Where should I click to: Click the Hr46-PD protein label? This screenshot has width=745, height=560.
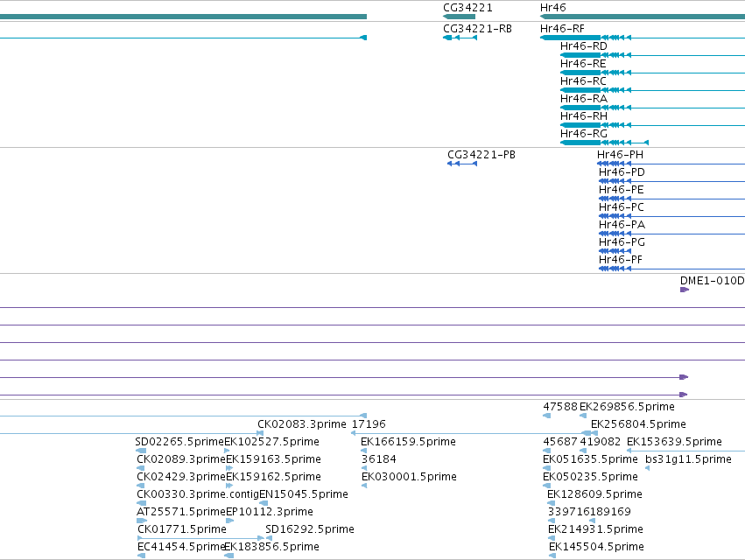pos(622,172)
